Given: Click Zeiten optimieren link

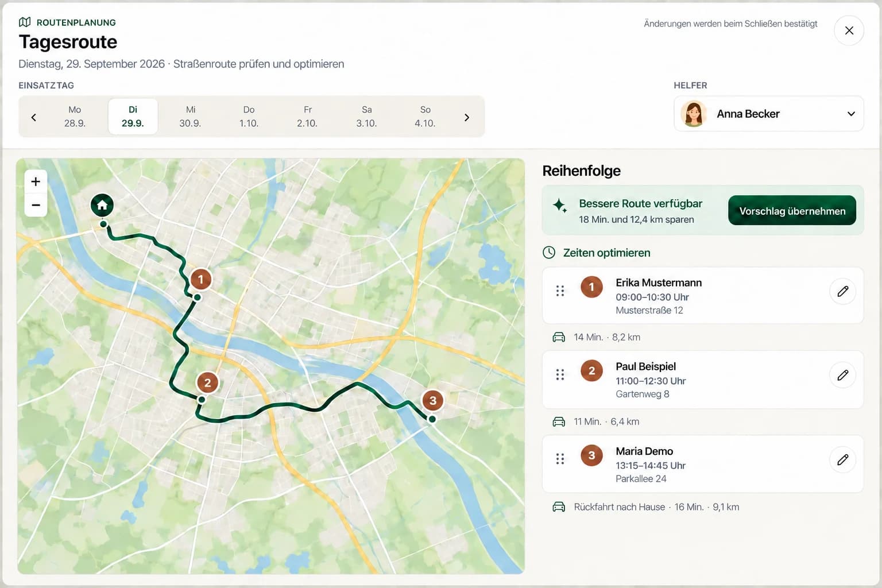Looking at the screenshot, I should 606,253.
